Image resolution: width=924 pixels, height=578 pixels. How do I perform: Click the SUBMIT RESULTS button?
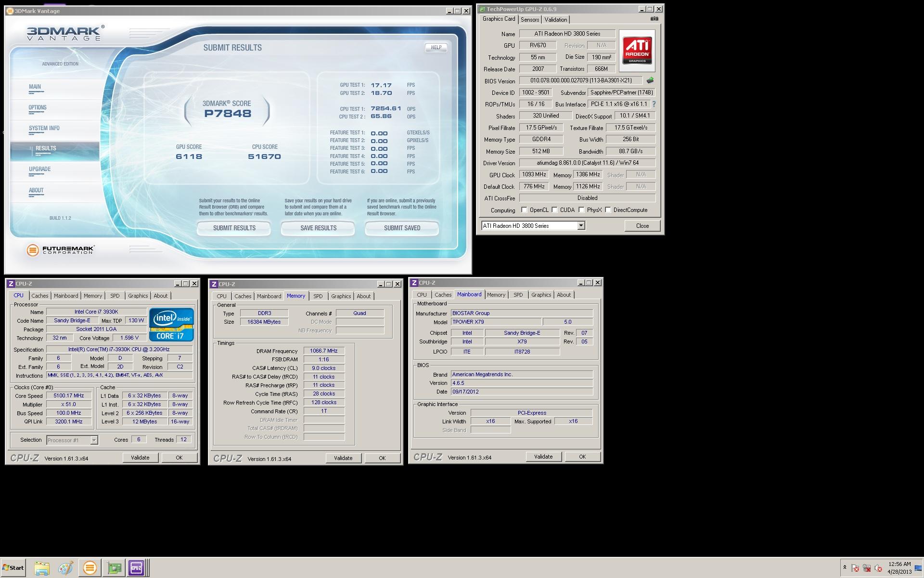coord(234,228)
